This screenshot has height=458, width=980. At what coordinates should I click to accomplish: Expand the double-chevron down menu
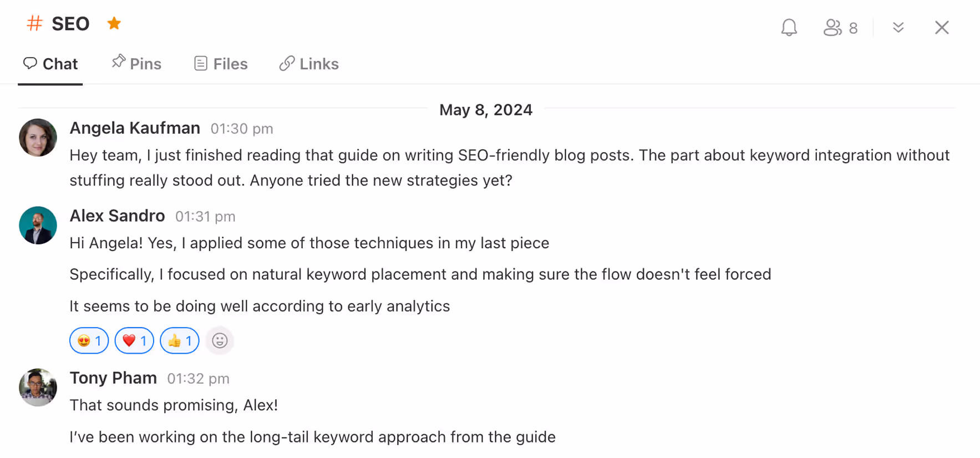898,27
